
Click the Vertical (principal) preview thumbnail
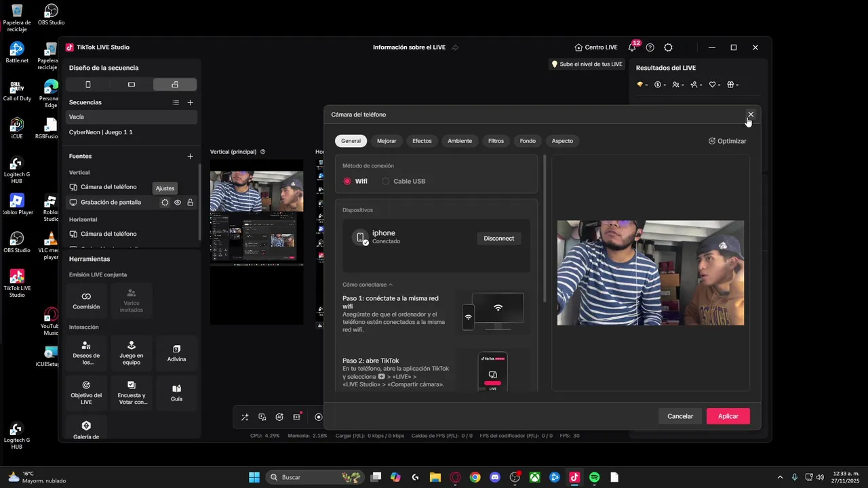[x=257, y=242]
